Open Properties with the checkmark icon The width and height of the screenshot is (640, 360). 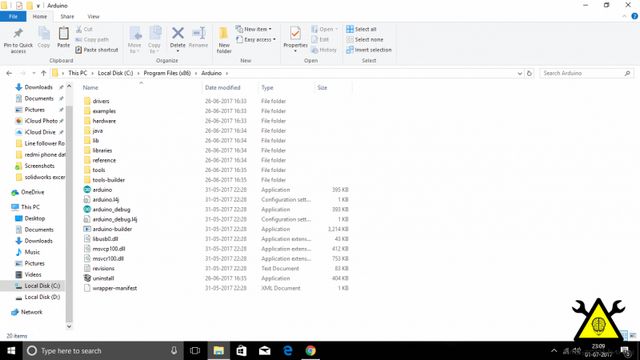point(295,33)
